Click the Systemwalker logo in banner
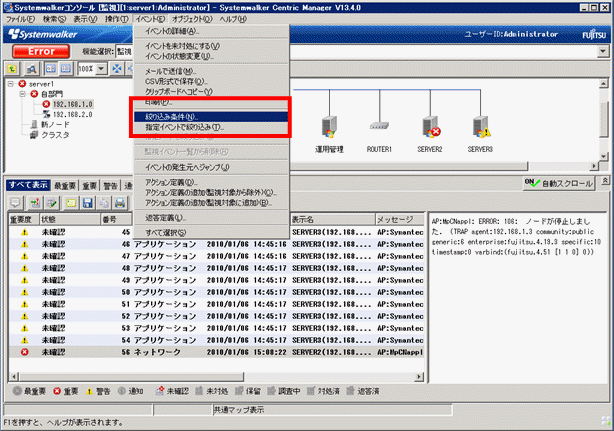 [x=43, y=34]
